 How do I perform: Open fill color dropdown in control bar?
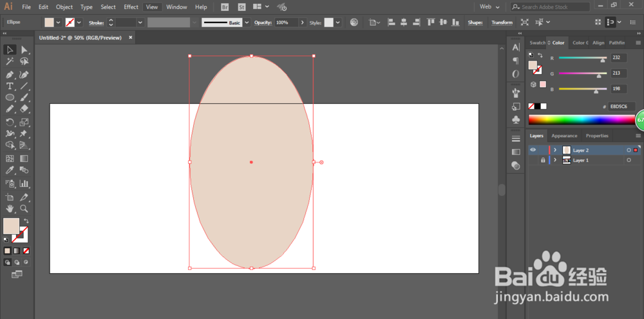click(x=59, y=23)
